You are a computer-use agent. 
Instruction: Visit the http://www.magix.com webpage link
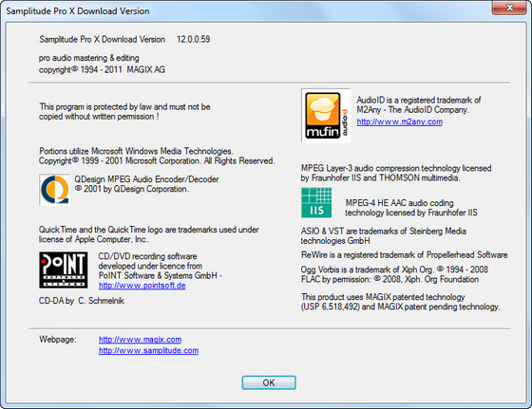(x=141, y=339)
